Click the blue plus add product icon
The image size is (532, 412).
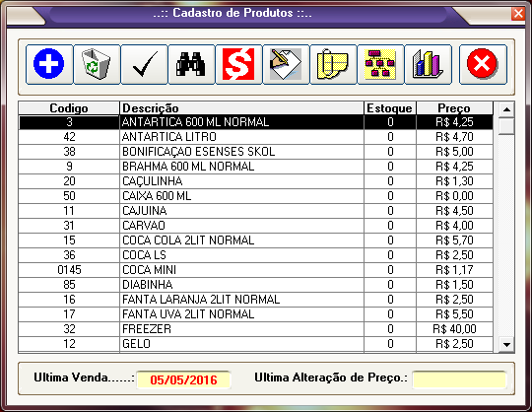coord(49,64)
